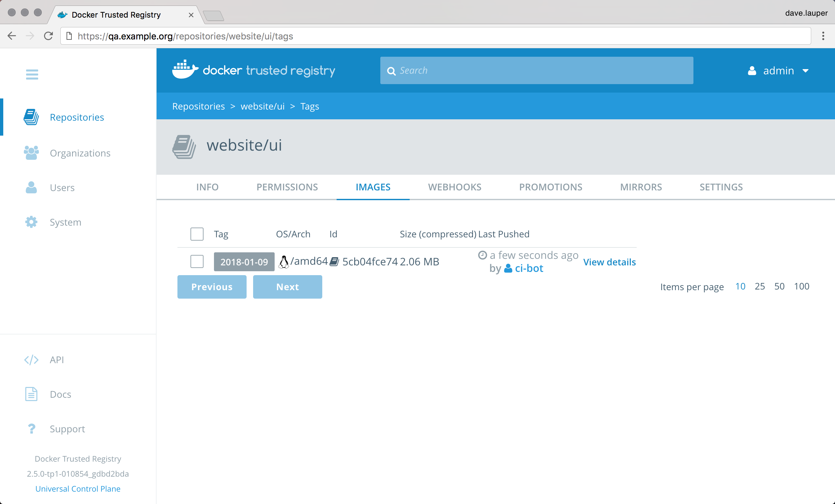The image size is (835, 504).
Task: Expand the admin user dropdown
Action: [778, 71]
